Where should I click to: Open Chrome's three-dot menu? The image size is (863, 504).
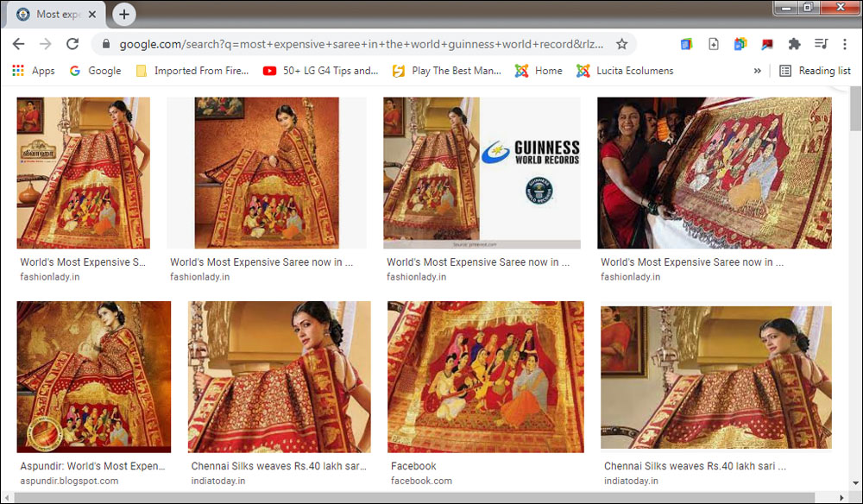[x=847, y=44]
